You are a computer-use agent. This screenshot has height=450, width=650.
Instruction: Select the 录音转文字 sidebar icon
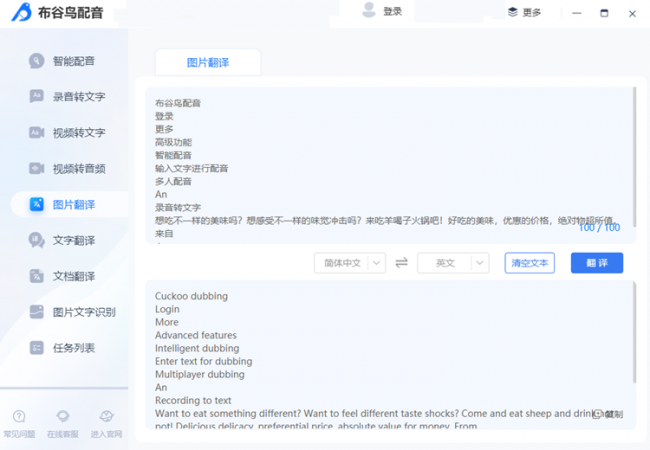point(36,96)
